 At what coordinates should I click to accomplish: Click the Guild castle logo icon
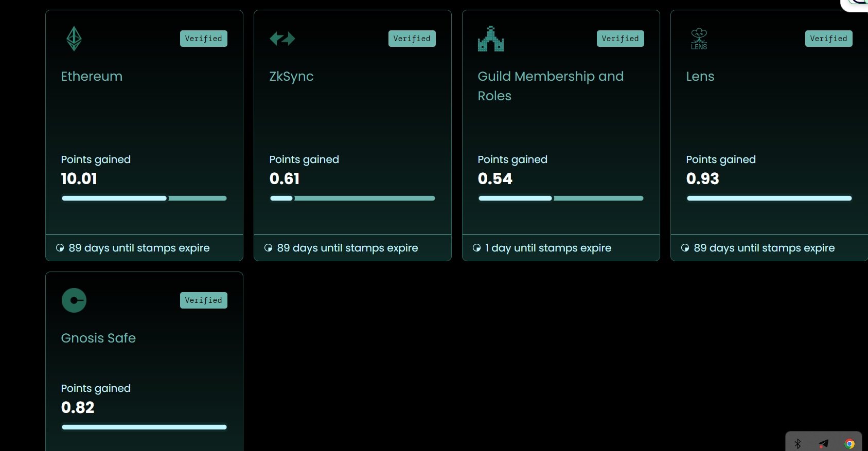[x=491, y=39]
